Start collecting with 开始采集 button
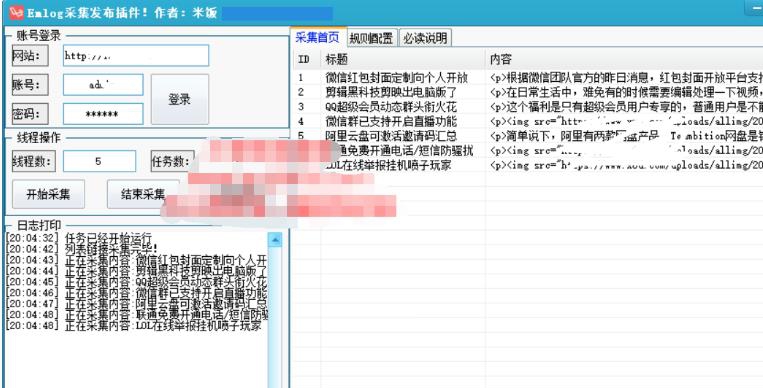This screenshot has height=388, width=763. tap(48, 194)
